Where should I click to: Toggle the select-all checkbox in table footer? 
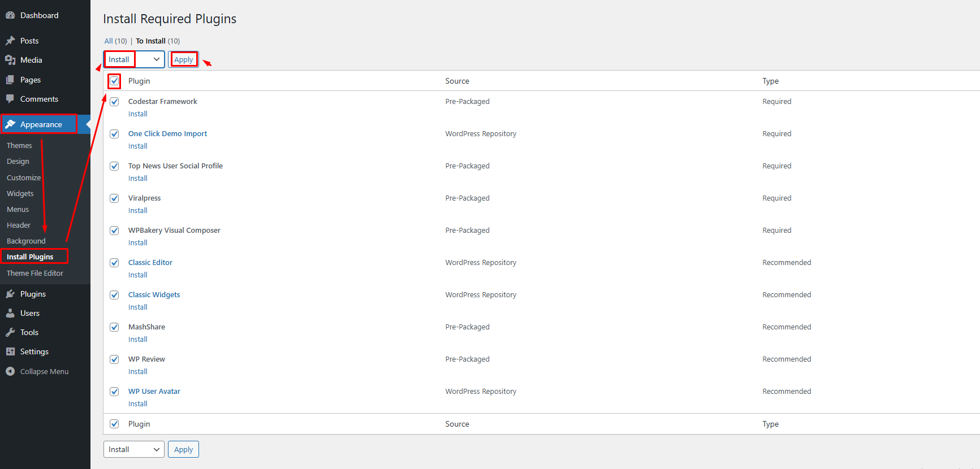click(114, 424)
